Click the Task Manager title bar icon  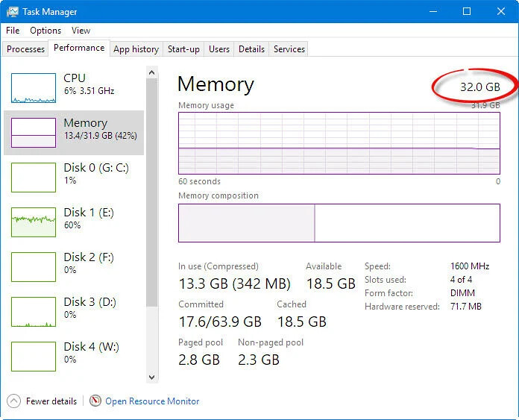point(12,12)
